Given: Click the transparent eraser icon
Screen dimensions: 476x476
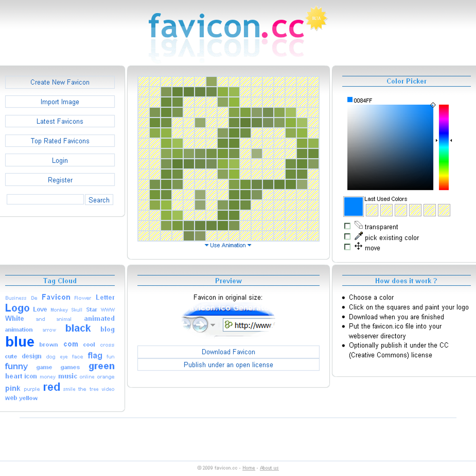Looking at the screenshot, I should click(x=359, y=225).
